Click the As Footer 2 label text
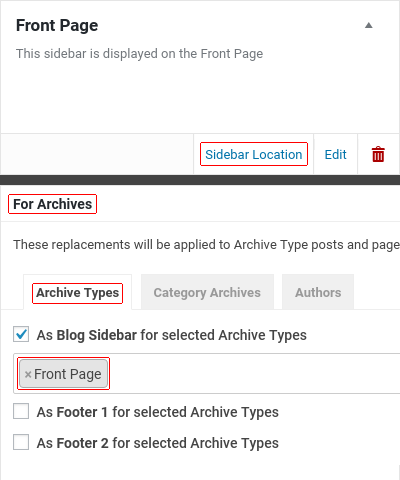Screen dimensions: 400x480 [158, 443]
